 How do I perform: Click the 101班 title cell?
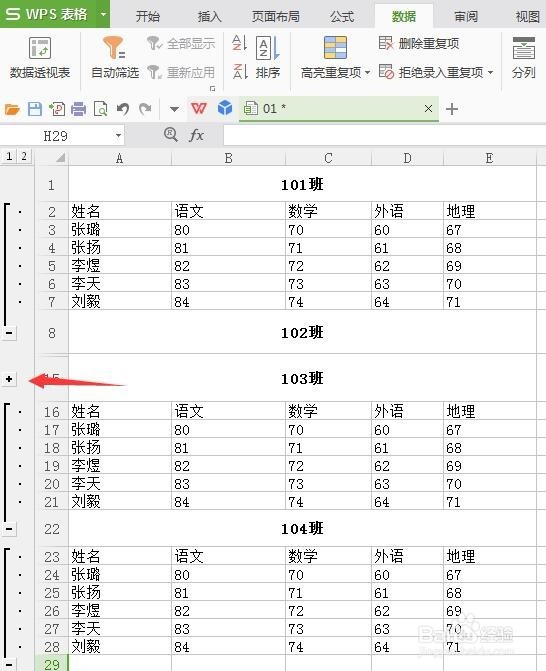point(302,184)
